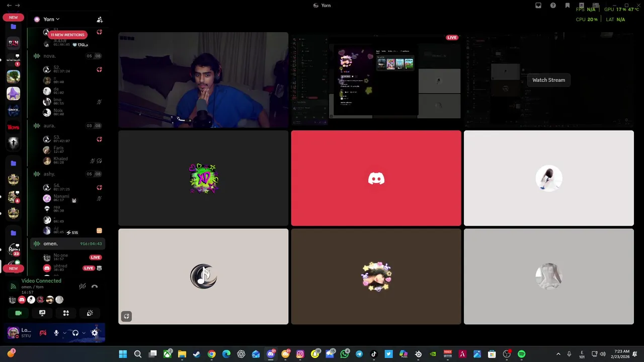Invite people to Yorn server icon
644x362 pixels.
(100, 20)
